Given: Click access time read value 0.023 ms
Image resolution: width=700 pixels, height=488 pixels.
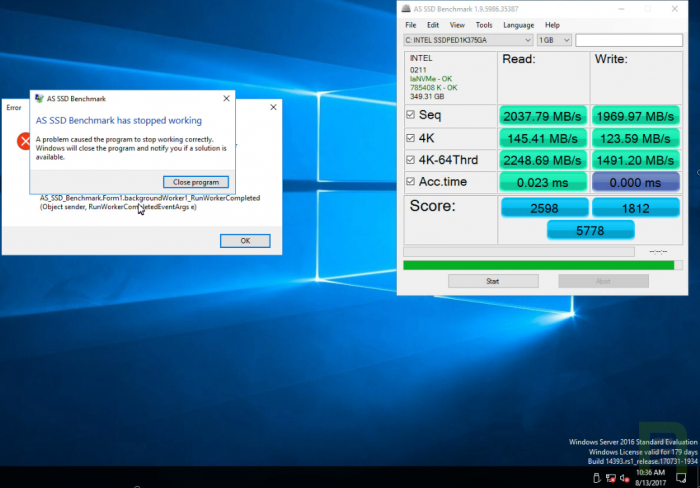Looking at the screenshot, I should (x=542, y=182).
